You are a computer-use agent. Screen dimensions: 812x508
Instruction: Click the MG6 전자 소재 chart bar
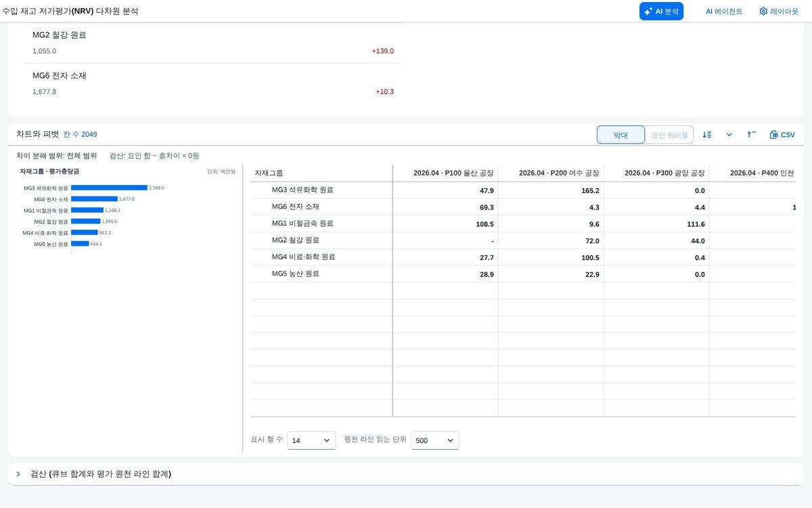pos(94,199)
